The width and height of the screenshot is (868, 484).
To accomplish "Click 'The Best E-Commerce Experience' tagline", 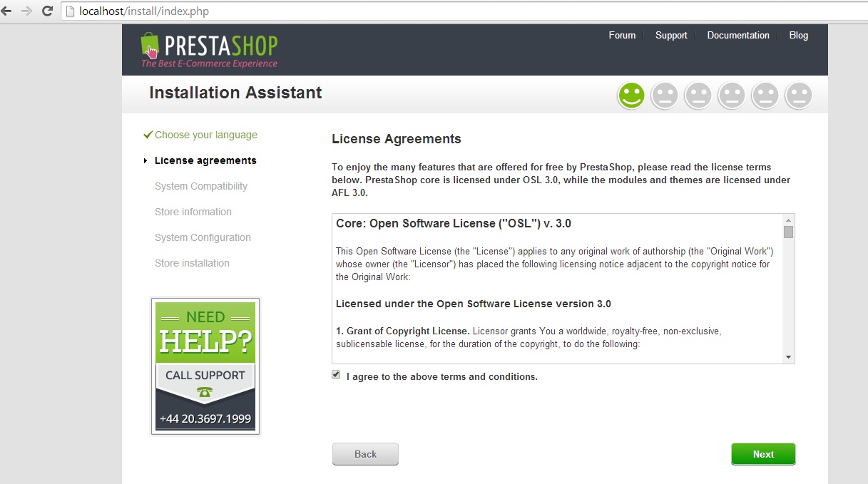I will click(x=209, y=63).
